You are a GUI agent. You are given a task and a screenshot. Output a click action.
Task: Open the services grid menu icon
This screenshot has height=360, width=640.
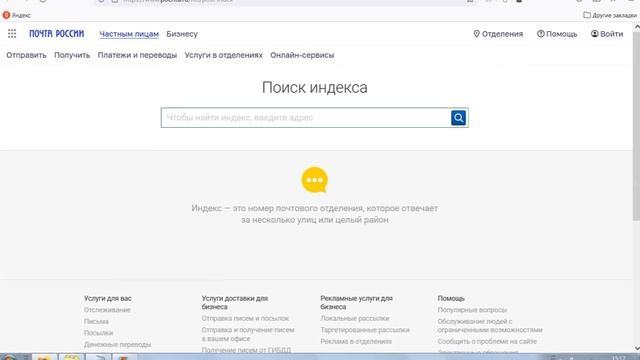[x=12, y=34]
